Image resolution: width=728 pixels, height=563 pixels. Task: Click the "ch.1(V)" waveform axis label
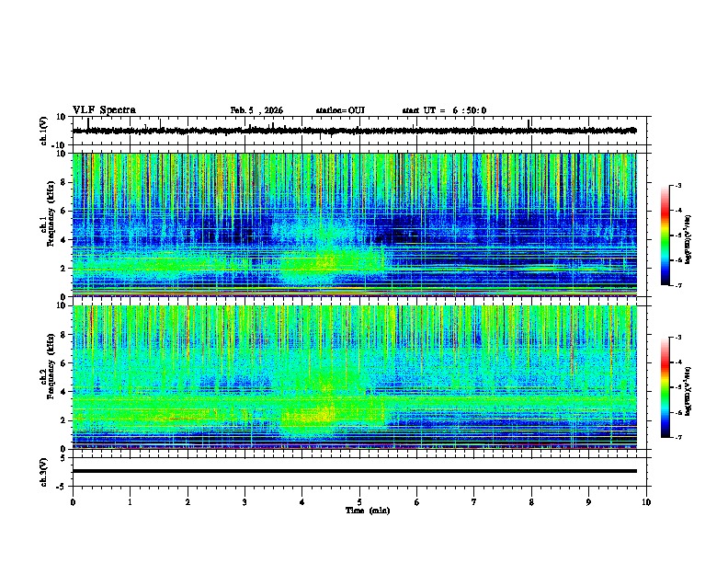44,131
